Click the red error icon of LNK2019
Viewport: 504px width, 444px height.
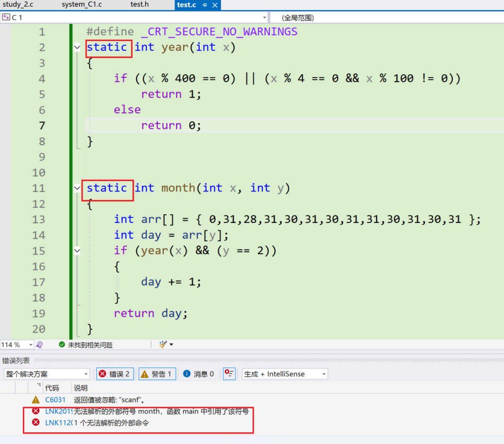pyautogui.click(x=36, y=411)
